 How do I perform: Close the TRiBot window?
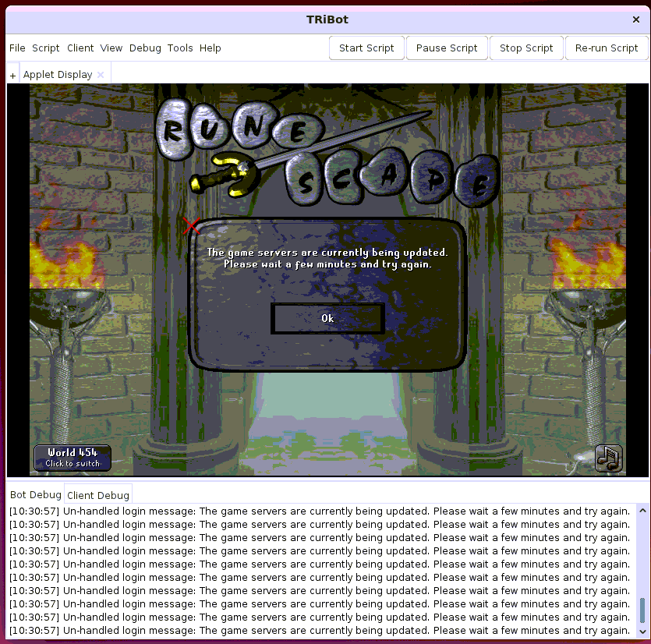[635, 19]
